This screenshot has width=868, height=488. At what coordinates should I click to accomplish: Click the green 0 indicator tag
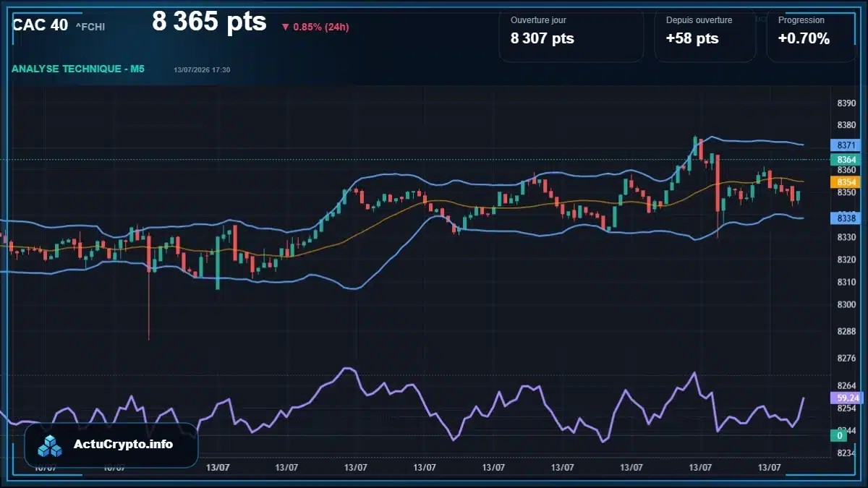pyautogui.click(x=841, y=435)
